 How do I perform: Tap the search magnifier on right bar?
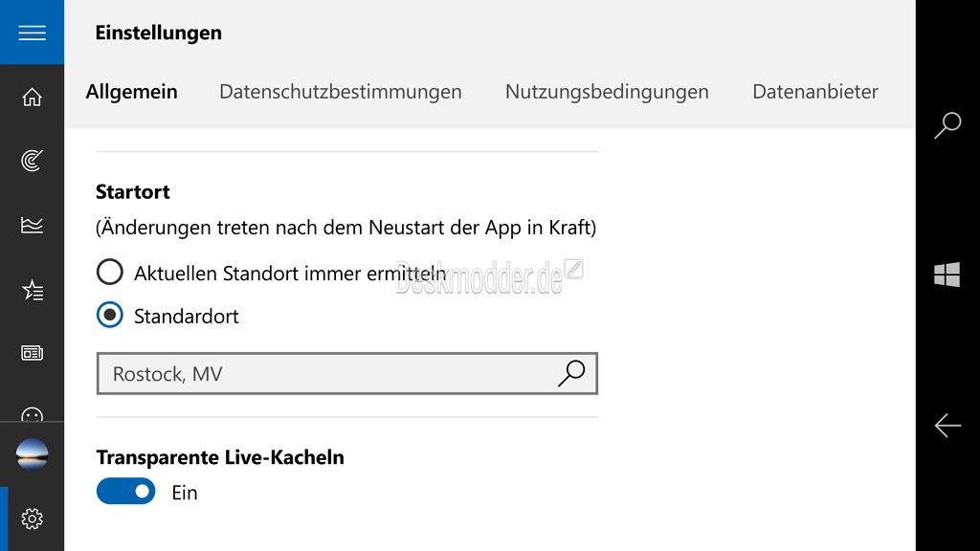(947, 125)
